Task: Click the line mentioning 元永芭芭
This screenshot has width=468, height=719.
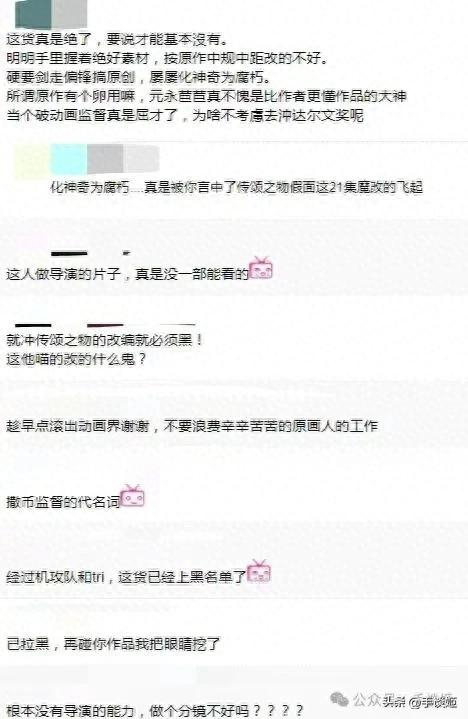Action: coord(207,96)
